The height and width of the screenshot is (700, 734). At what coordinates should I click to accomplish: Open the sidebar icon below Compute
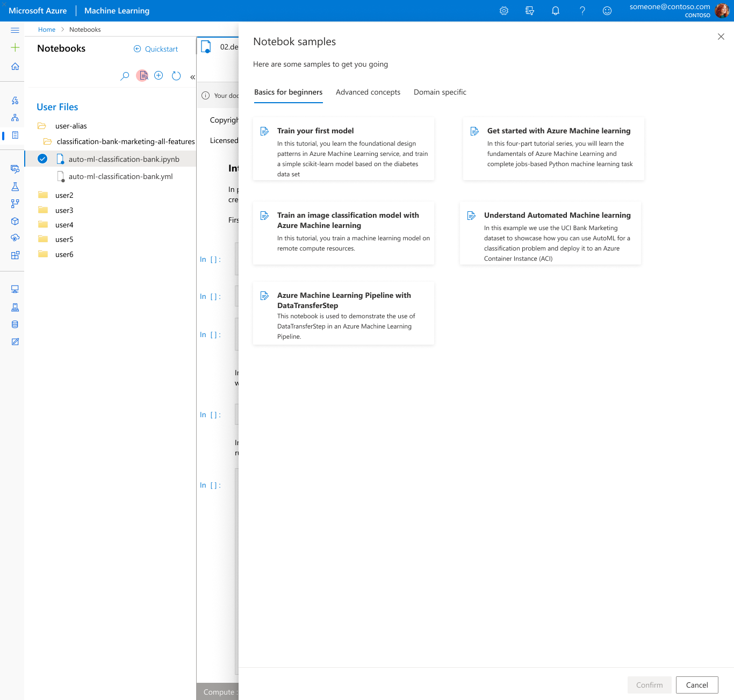[15, 308]
